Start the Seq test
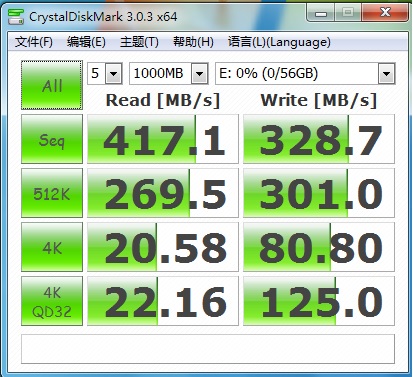The width and height of the screenshot is (413, 377). point(52,139)
